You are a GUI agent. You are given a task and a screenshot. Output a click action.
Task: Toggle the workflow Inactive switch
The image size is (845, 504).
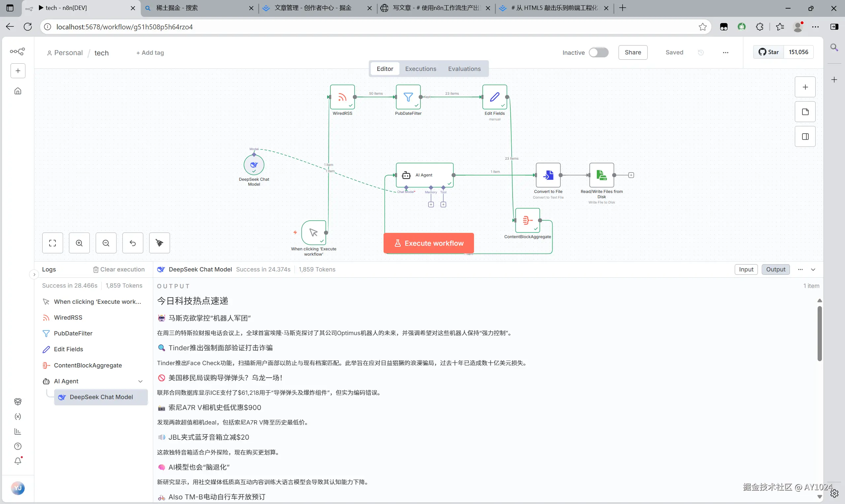pyautogui.click(x=599, y=52)
